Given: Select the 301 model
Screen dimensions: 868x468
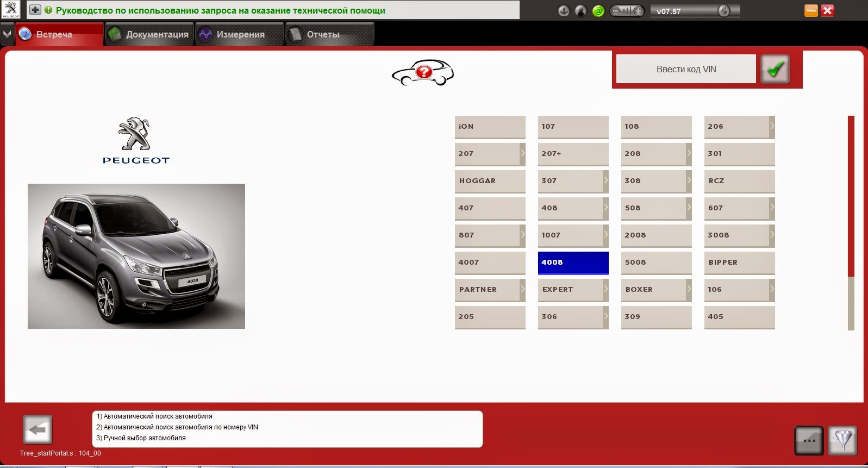Looking at the screenshot, I should 740,154.
